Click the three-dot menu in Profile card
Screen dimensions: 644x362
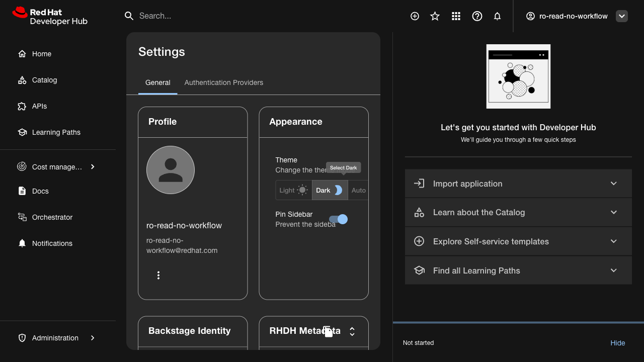click(x=158, y=275)
